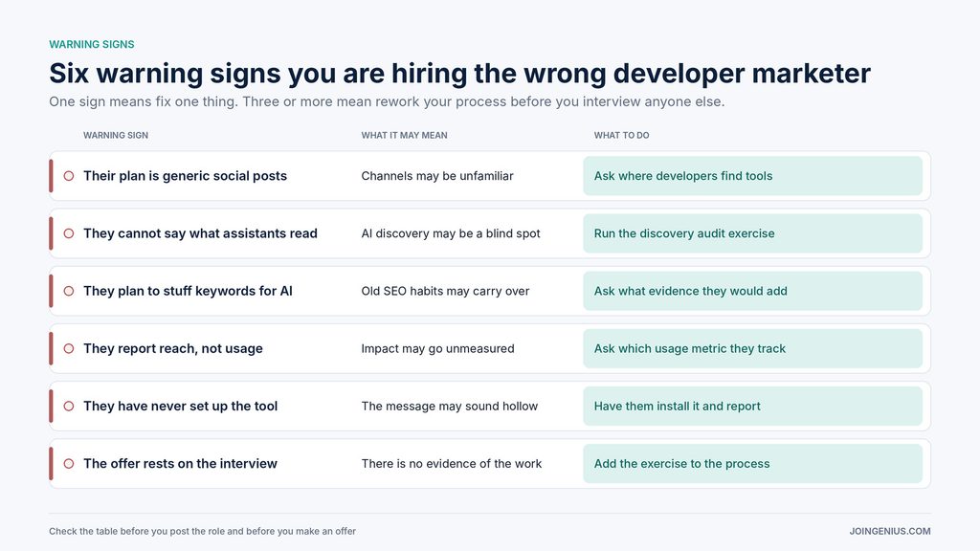Click subtitle starting 'One sign means fix one thing'

pyautogui.click(x=387, y=101)
